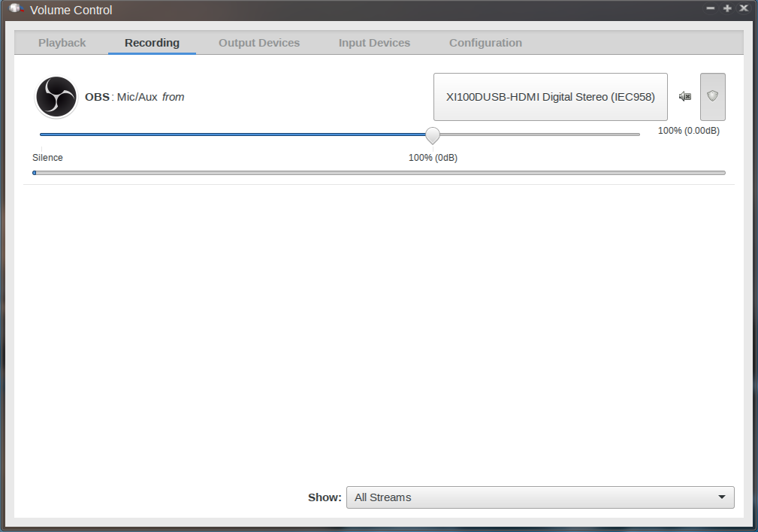Viewport: 758px width, 532px height.
Task: Click the OBS application logo icon
Action: pos(56,97)
